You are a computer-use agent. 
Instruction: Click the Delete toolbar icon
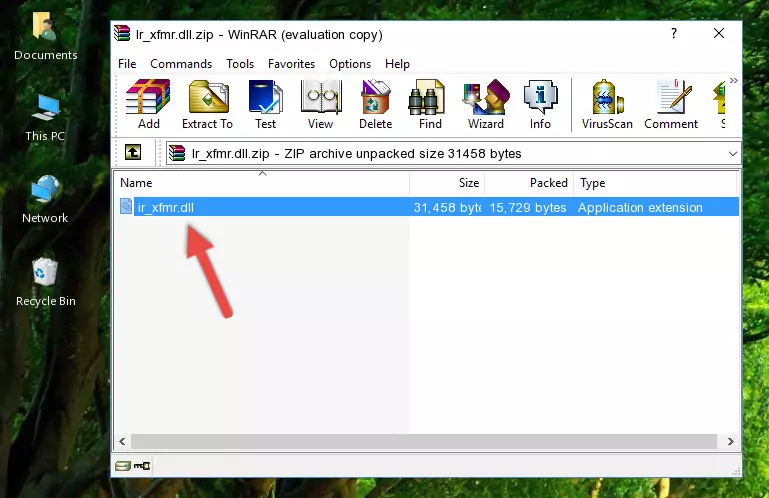pyautogui.click(x=375, y=104)
